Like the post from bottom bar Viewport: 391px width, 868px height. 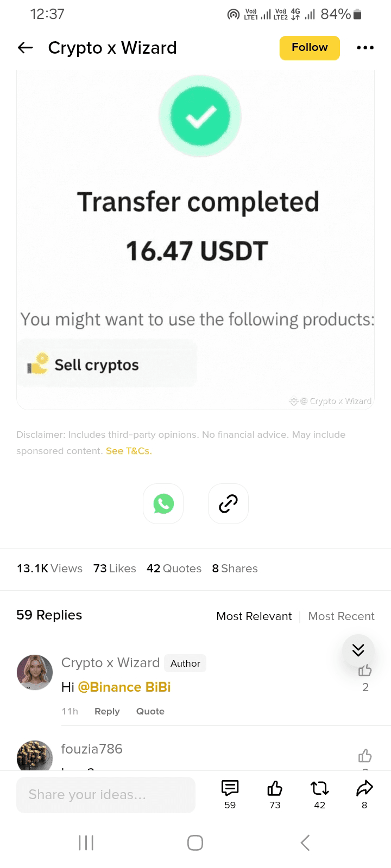click(x=275, y=788)
